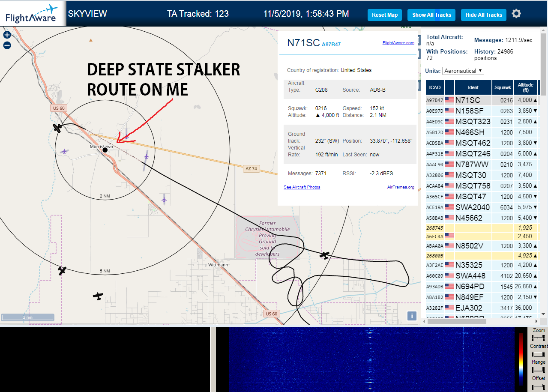Select the black aircraft beside the US 60 label
548x392 pixels.
(x=57, y=128)
